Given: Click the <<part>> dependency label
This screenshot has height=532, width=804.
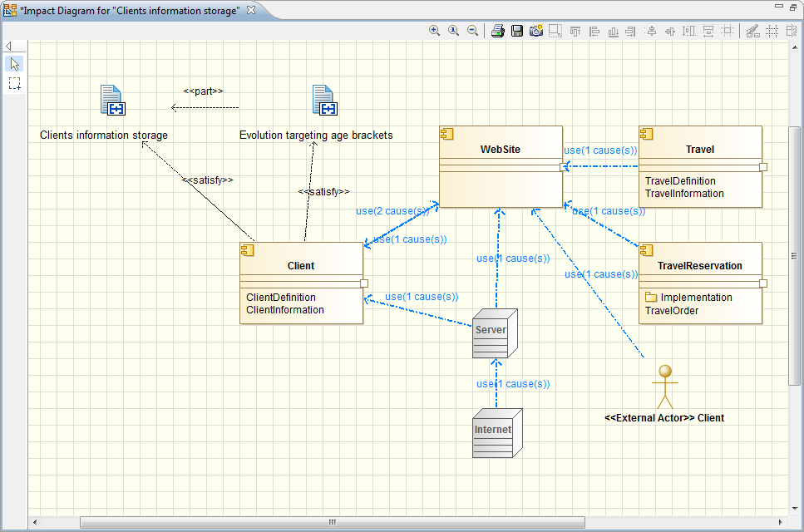Looking at the screenshot, I should 203,91.
